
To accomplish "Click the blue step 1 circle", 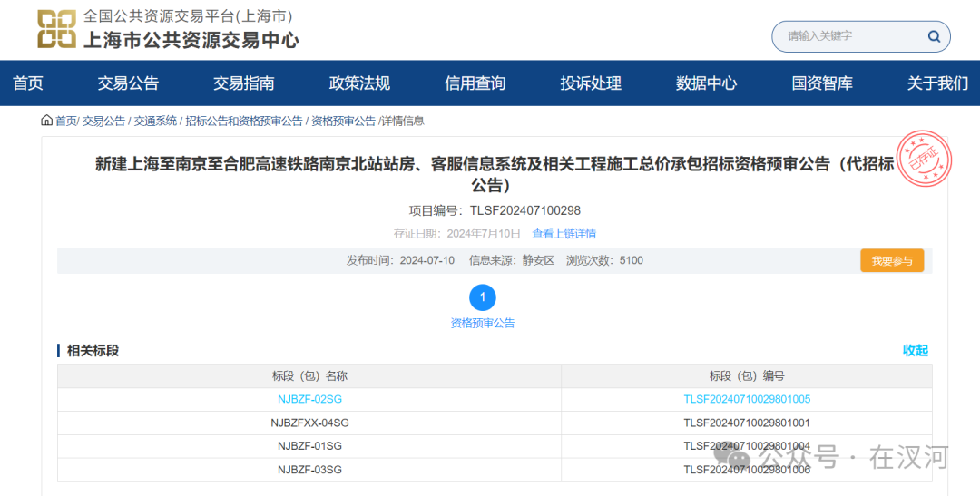I will point(483,297).
